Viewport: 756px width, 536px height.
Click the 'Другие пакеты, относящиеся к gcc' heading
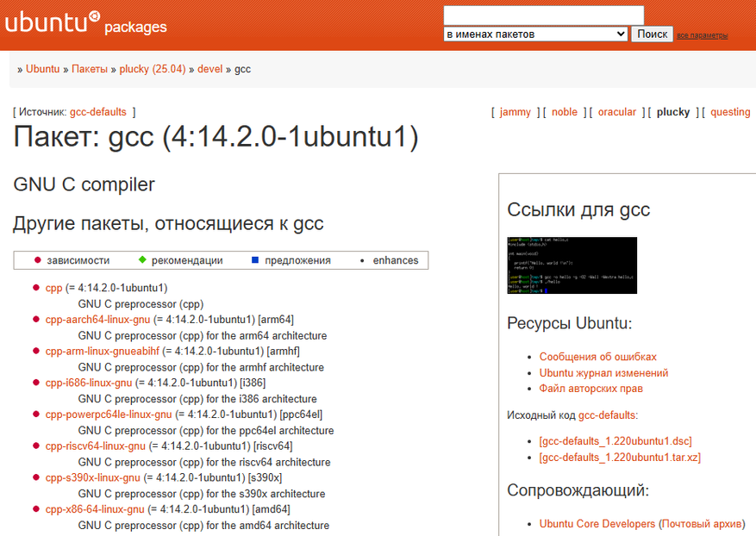(x=168, y=224)
